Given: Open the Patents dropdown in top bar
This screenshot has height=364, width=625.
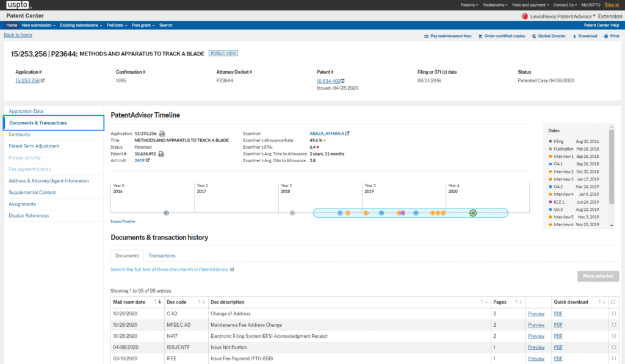Looking at the screenshot, I should (x=469, y=5).
